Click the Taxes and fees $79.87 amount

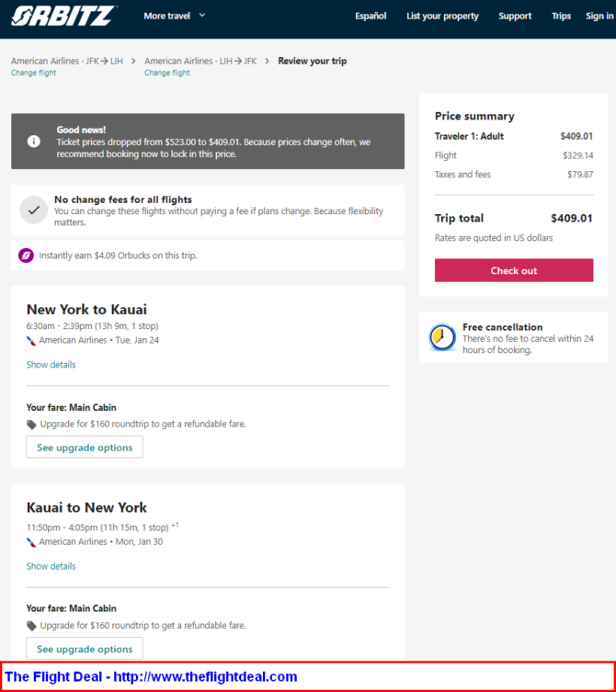[x=580, y=175]
